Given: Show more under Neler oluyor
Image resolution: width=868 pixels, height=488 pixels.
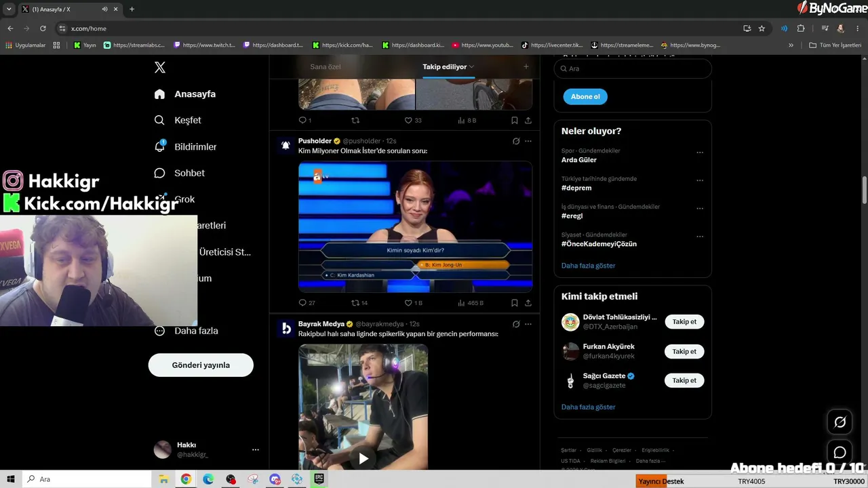Looking at the screenshot, I should click(588, 266).
